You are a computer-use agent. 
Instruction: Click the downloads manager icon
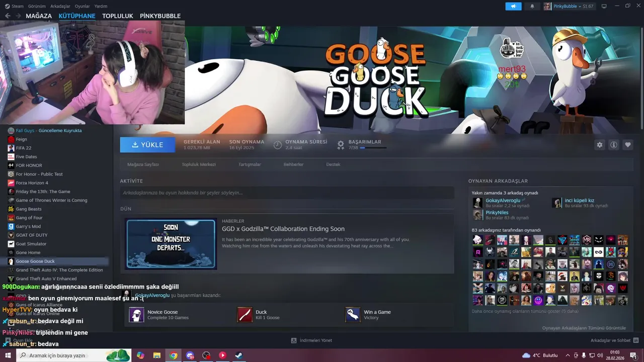294,340
